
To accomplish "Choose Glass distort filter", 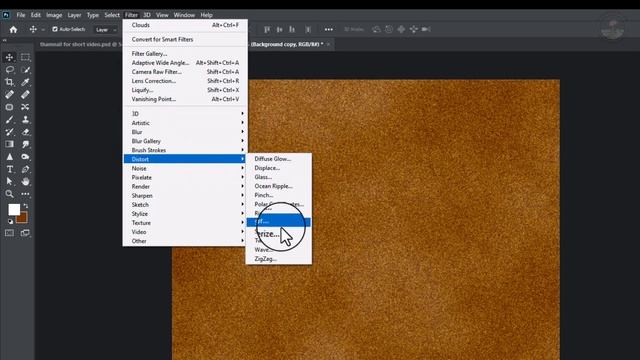I will click(x=279, y=177).
